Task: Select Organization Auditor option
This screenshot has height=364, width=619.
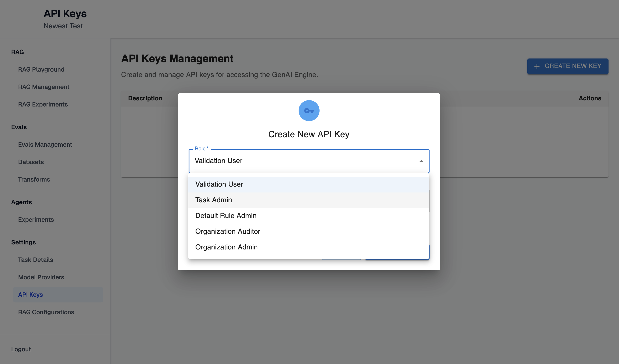Action: coord(227,231)
